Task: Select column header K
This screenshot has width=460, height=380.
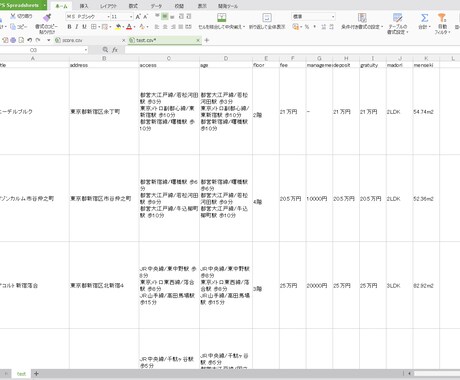Action: [x=426, y=58]
